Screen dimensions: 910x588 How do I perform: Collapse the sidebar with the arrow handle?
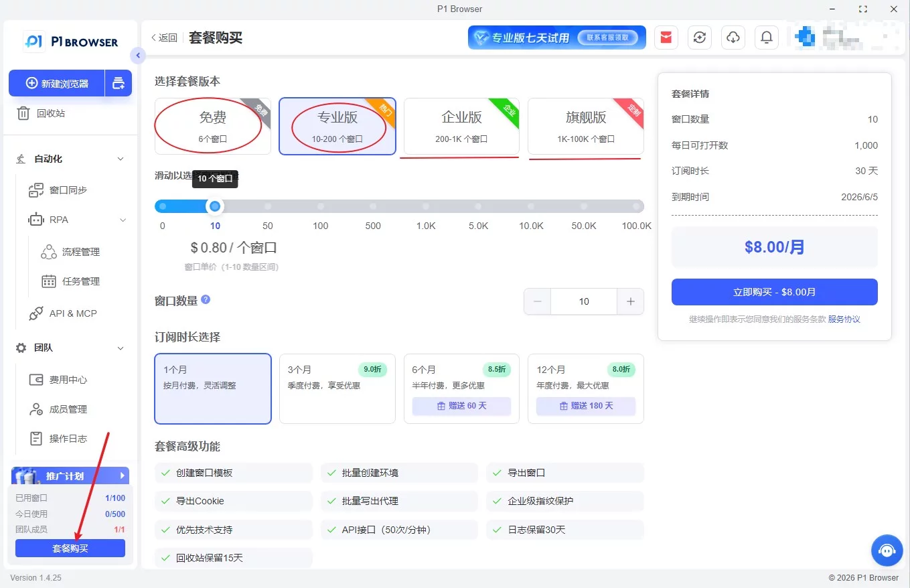(137, 56)
